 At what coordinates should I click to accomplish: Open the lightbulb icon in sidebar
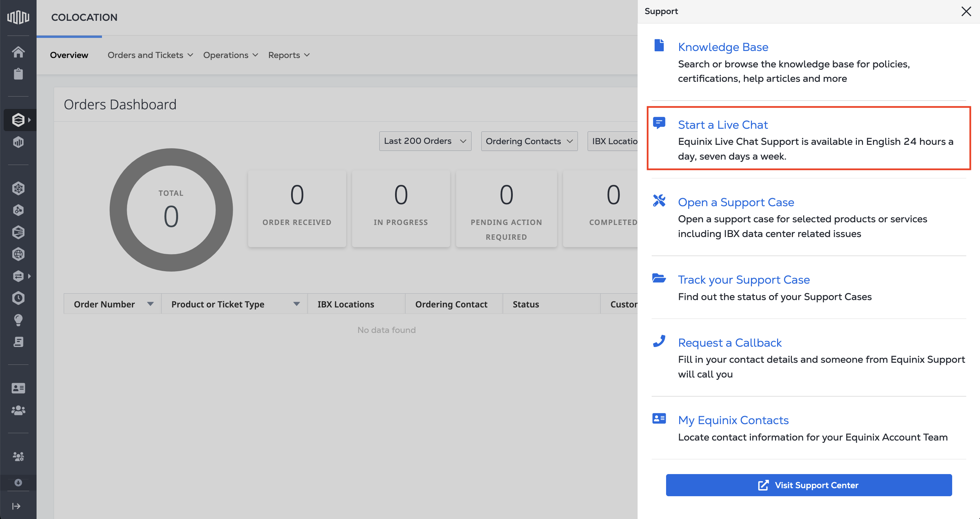point(18,320)
